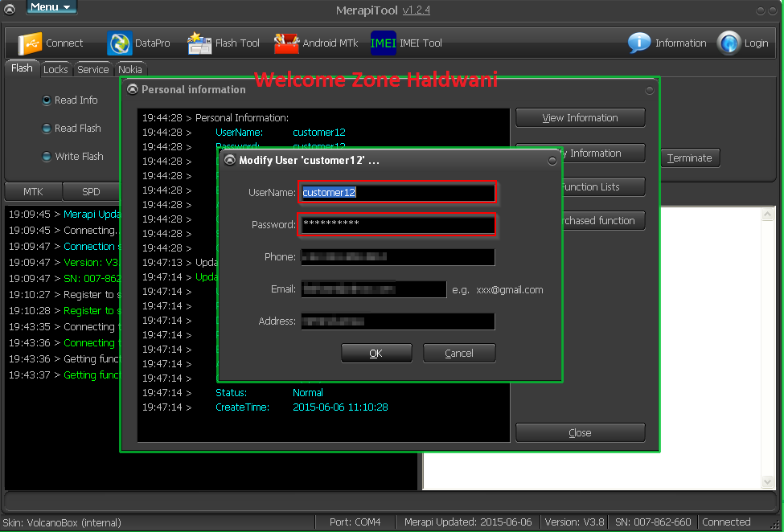The image size is (784, 532).
Task: Click the Port: COM4 status entry
Action: 355,522
